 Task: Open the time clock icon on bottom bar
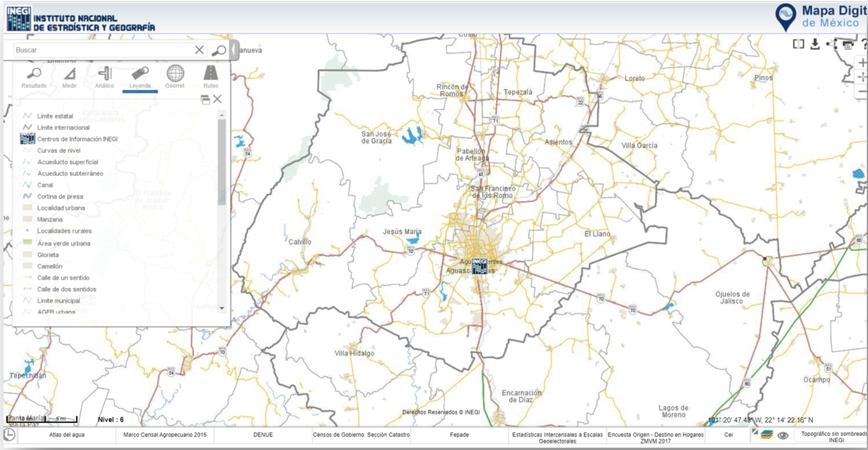click(9, 434)
